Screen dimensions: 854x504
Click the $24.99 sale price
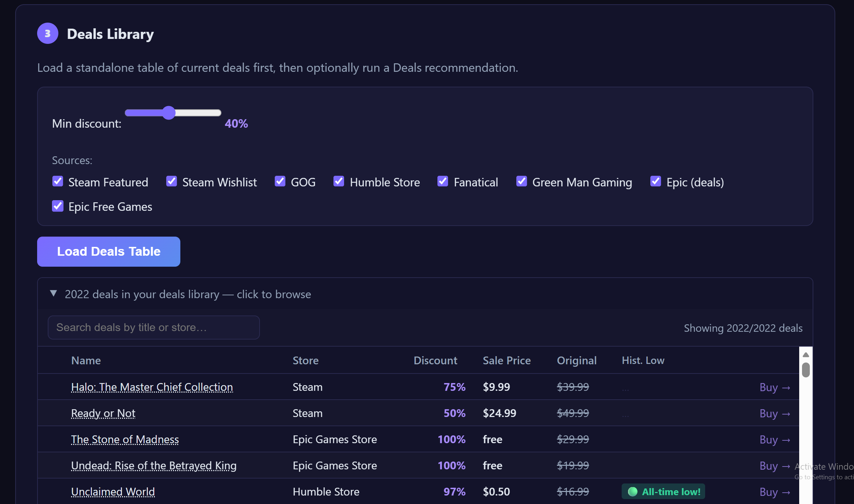pyautogui.click(x=499, y=413)
